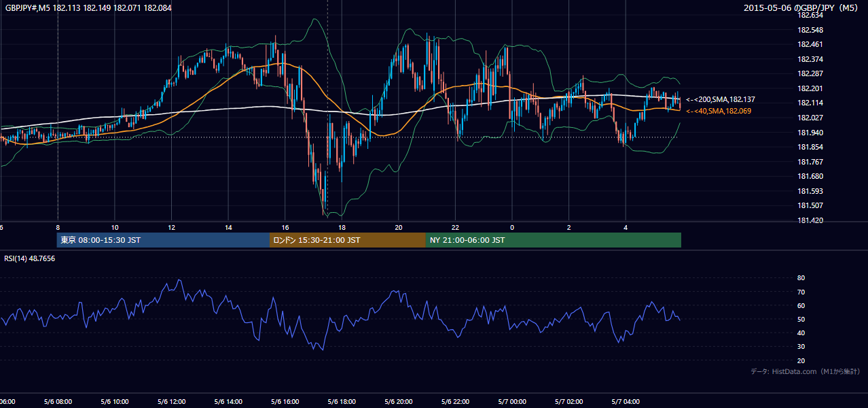Viewport: 868px width, 408px height.
Task: Click the RSI(14) 48.7656 indicator label
Action: [x=30, y=258]
